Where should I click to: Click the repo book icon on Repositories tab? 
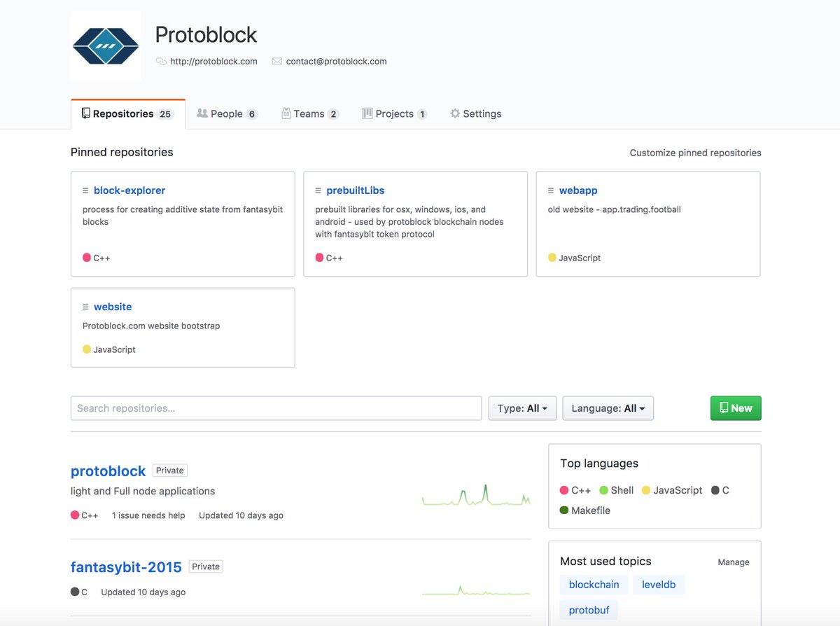click(x=85, y=113)
